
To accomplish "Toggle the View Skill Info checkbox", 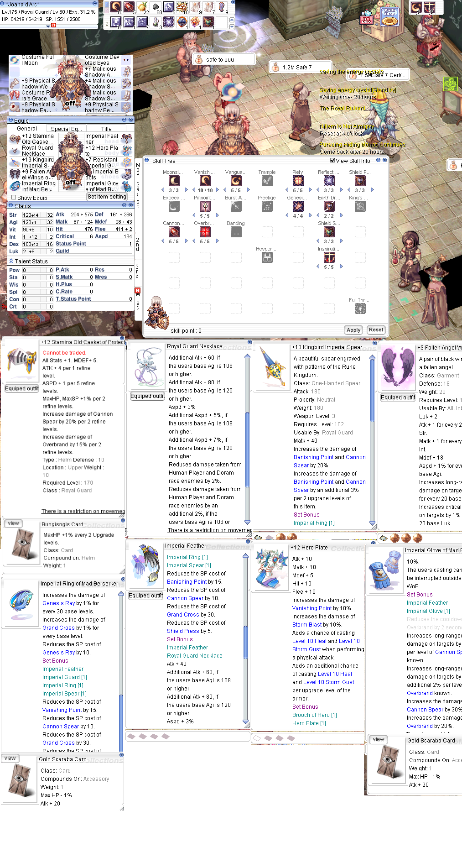I will coord(332,161).
